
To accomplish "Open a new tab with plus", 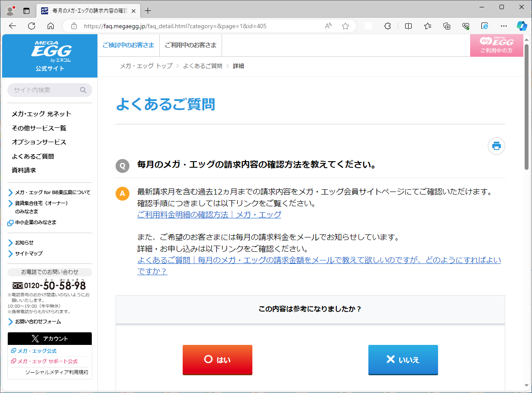I will coord(148,10).
